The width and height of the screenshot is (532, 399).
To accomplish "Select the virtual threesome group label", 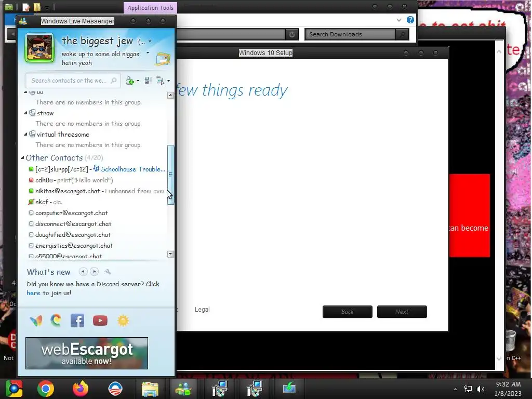I will click(x=63, y=135).
